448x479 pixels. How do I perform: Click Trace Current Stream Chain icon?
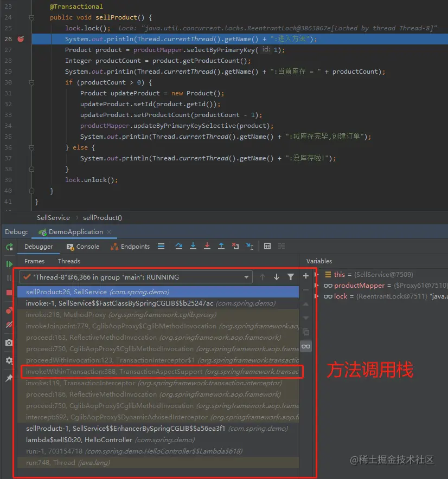pos(281,246)
